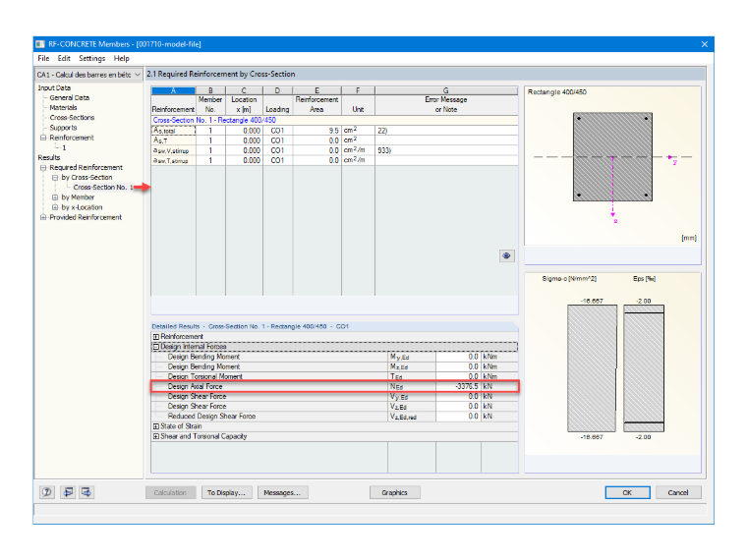Screen dimensions: 747x560
Task: Collapse the Design Internal Forces group
Action: pyautogui.click(x=155, y=347)
